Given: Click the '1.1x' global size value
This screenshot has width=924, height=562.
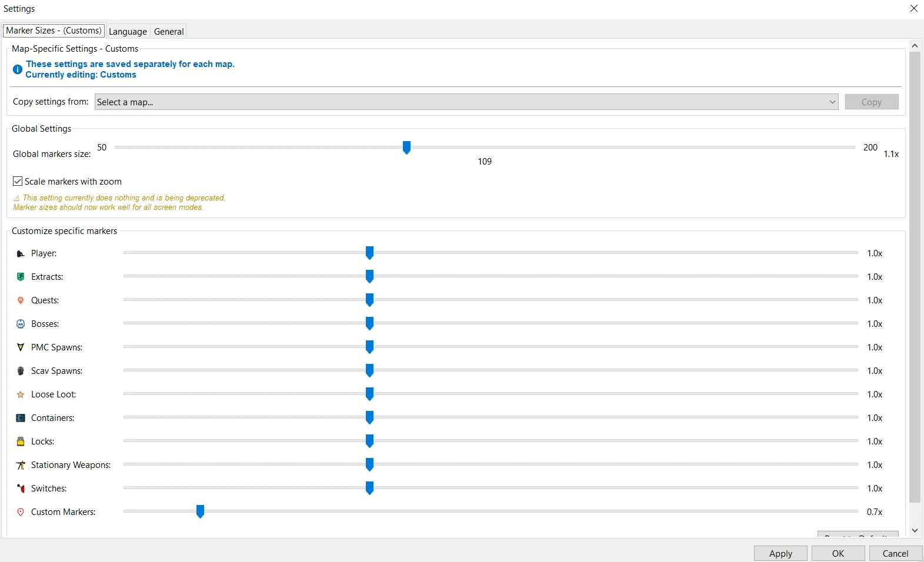Looking at the screenshot, I should pyautogui.click(x=891, y=154).
